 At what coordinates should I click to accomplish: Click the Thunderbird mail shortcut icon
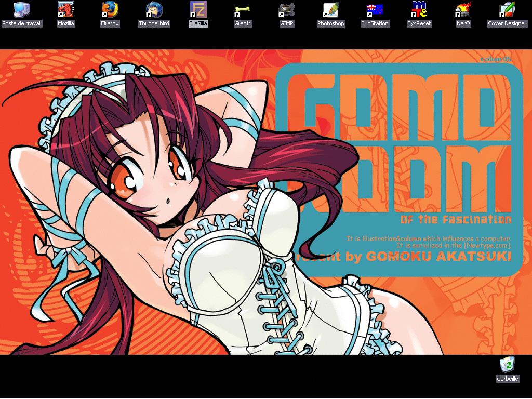pos(154,9)
